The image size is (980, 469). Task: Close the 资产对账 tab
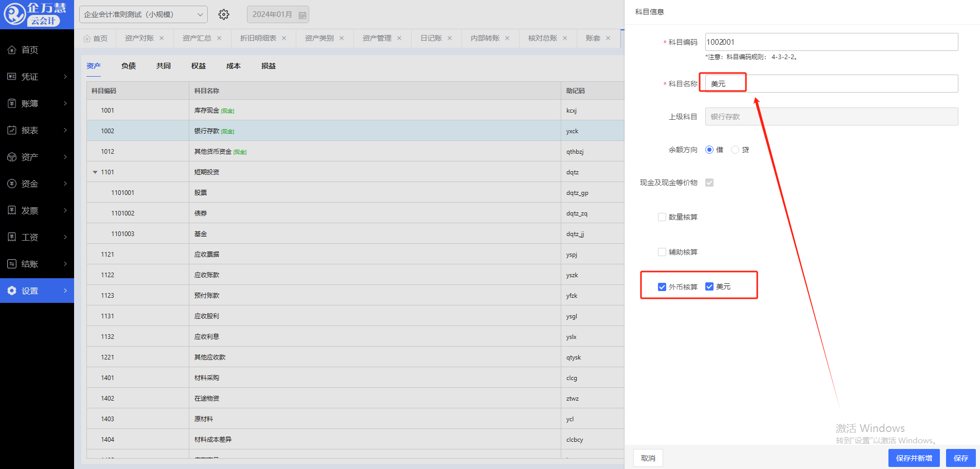click(x=162, y=38)
